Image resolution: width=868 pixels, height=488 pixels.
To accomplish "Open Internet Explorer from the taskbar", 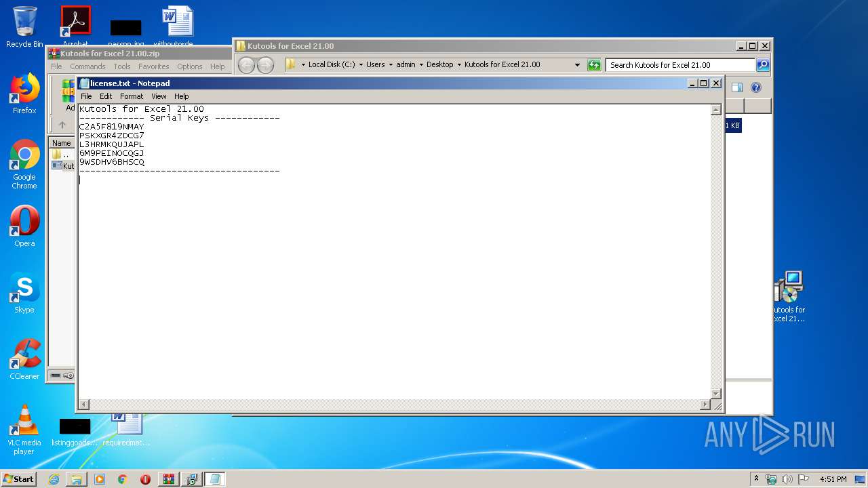I will [54, 479].
